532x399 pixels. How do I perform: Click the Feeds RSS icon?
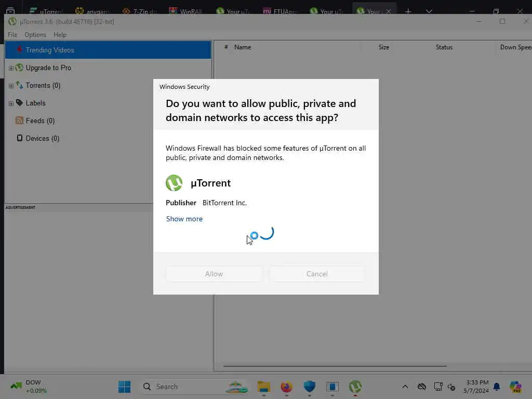coord(19,121)
